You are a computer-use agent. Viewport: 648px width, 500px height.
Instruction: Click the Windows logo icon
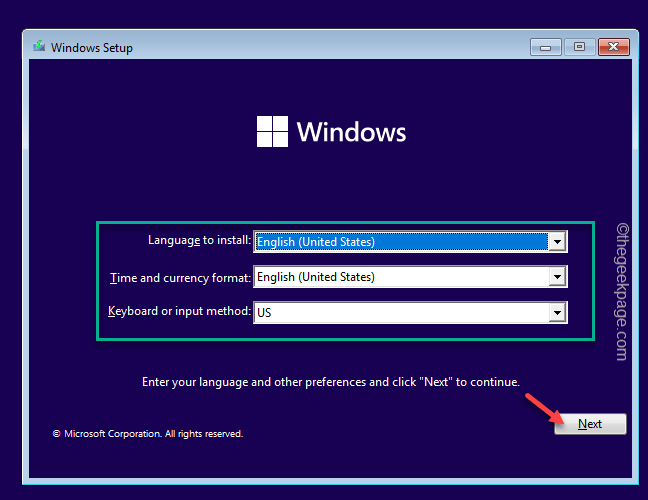[272, 131]
